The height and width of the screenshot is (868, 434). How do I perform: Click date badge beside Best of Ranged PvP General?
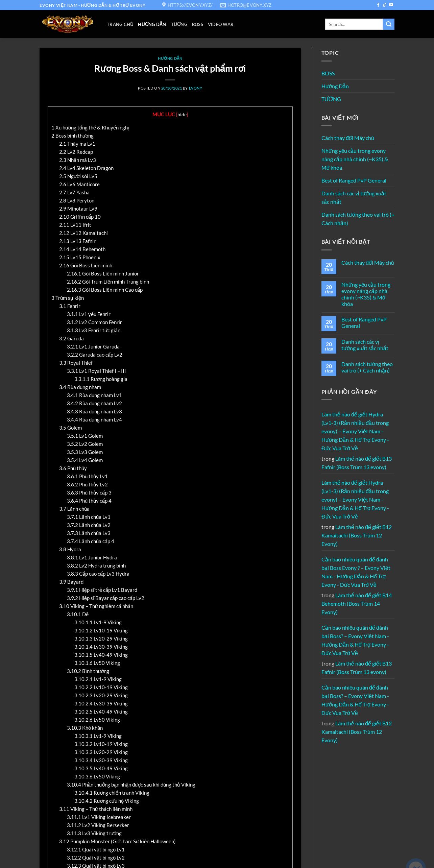click(x=329, y=324)
